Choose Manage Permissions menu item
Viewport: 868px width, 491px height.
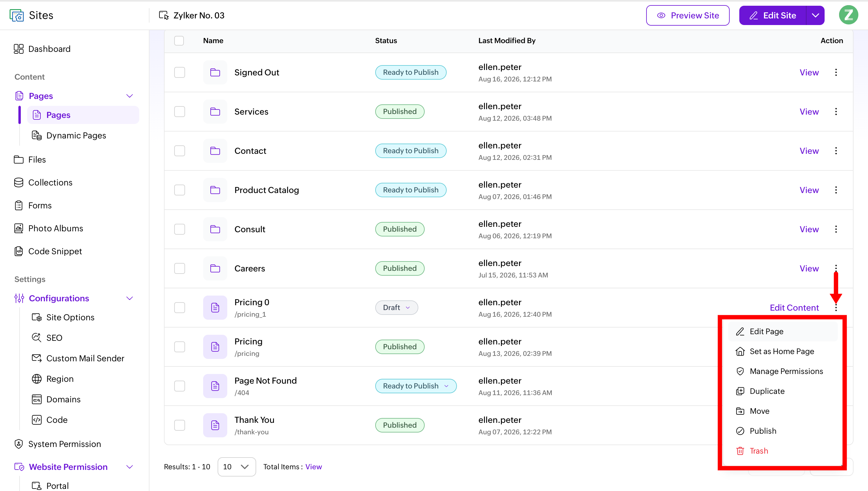pyautogui.click(x=783, y=371)
